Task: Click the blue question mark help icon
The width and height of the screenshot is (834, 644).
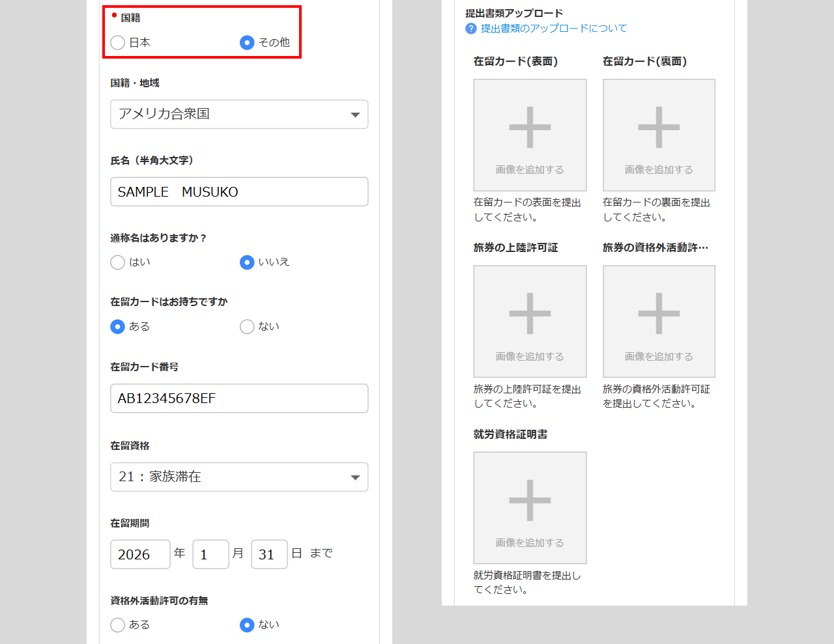Action: tap(471, 29)
